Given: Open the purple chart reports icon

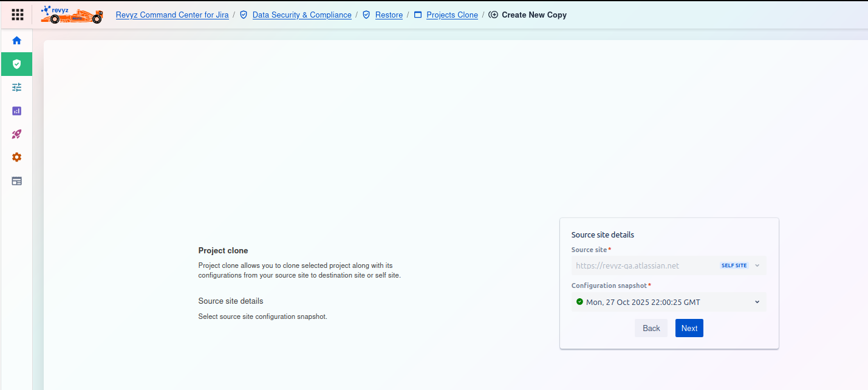Looking at the screenshot, I should click(x=17, y=111).
